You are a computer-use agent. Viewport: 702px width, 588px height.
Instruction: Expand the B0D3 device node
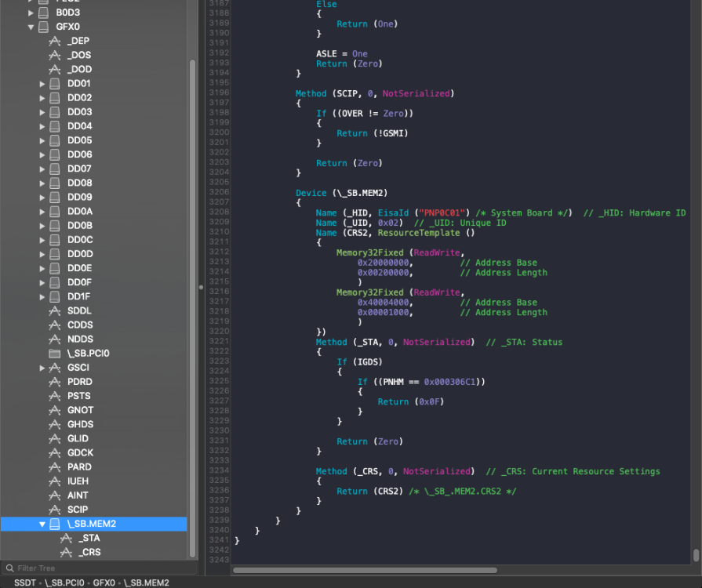(31, 13)
